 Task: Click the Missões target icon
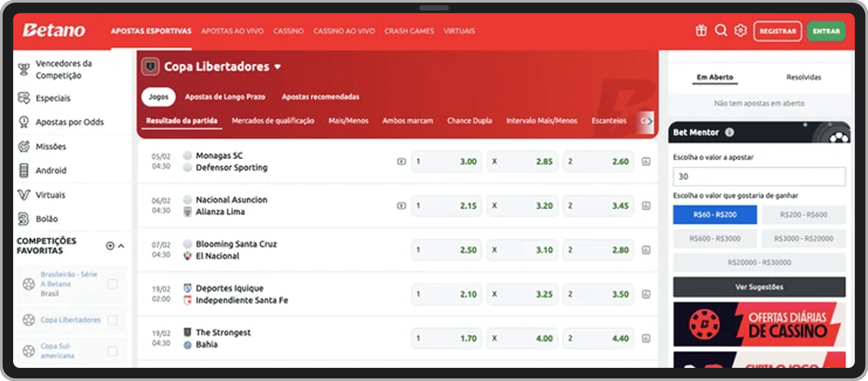[24, 146]
